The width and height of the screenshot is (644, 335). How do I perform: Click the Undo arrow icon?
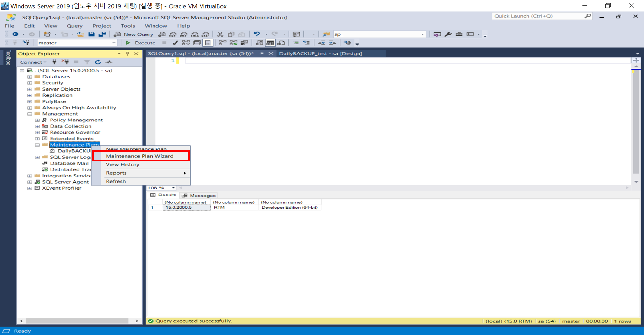257,34
